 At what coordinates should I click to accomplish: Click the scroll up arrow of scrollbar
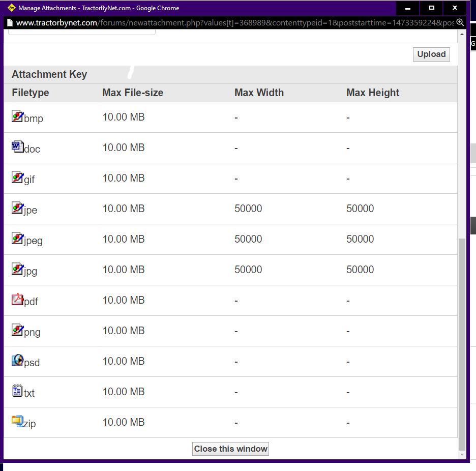(x=462, y=34)
